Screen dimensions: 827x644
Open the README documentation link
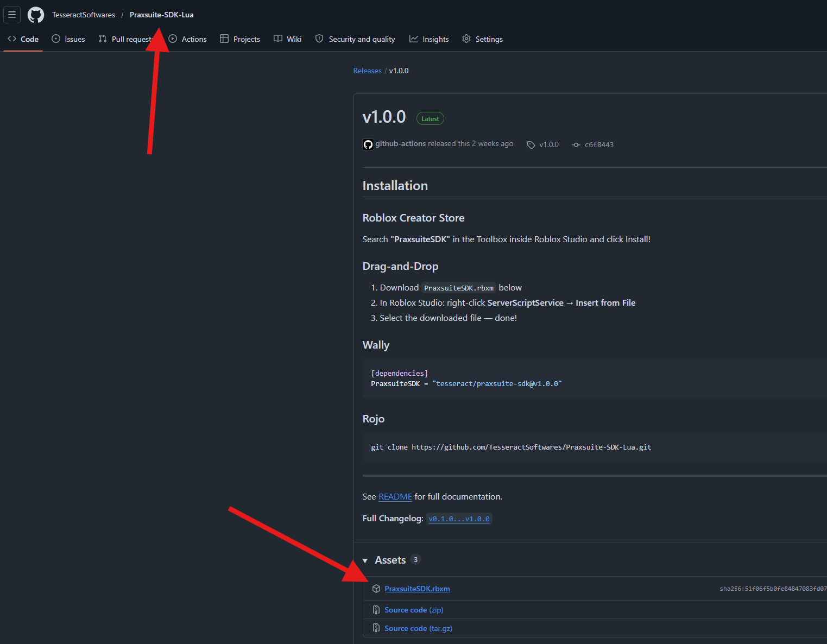pos(395,497)
